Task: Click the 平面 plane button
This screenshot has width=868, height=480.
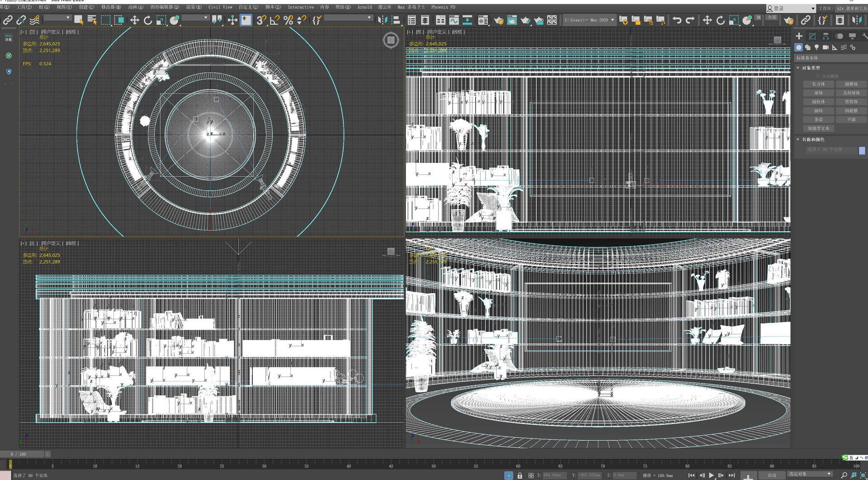Action: click(851, 119)
